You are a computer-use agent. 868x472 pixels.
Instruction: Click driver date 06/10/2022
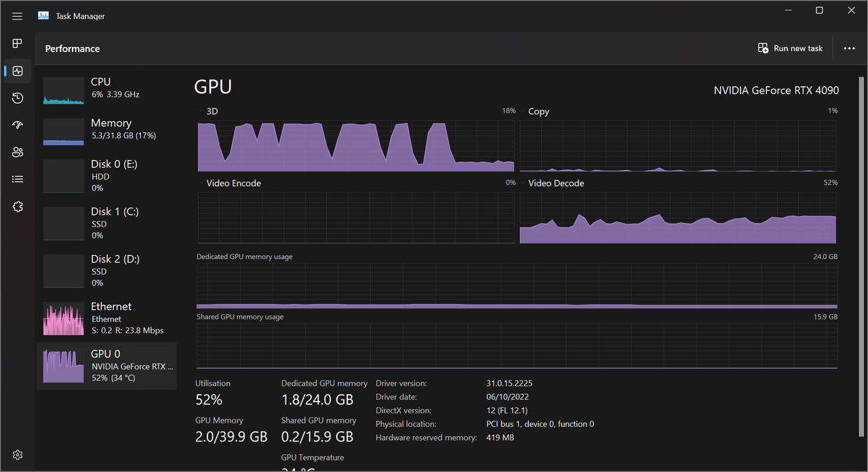507,397
